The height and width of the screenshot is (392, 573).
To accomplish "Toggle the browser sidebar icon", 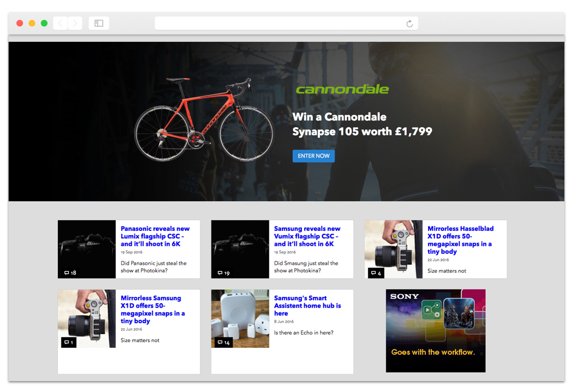I will coord(99,23).
